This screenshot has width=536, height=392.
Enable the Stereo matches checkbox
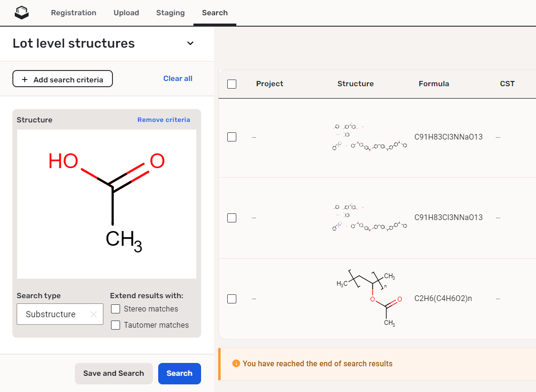(x=115, y=309)
